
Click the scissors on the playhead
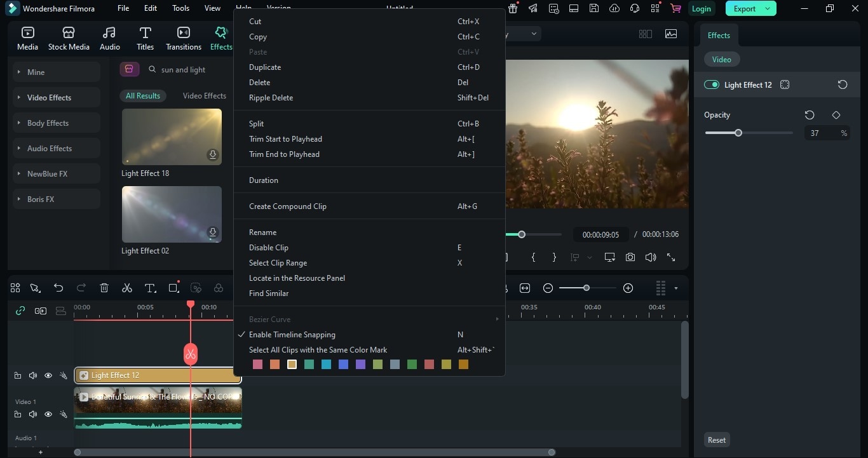tap(191, 354)
